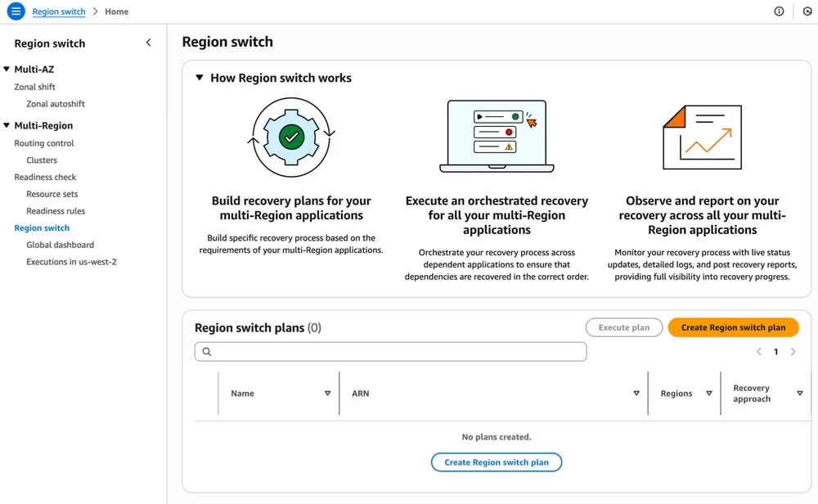This screenshot has width=818, height=504.
Task: Click the ARN column header
Action: 361,394
